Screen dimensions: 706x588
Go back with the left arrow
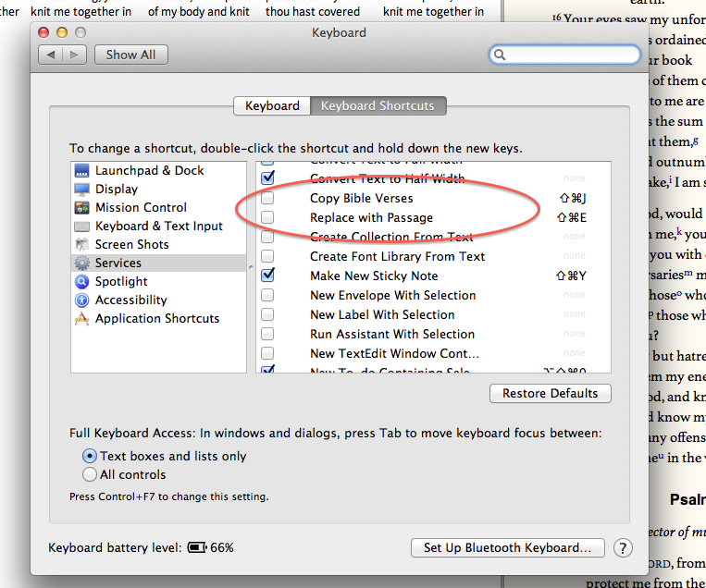pos(50,55)
